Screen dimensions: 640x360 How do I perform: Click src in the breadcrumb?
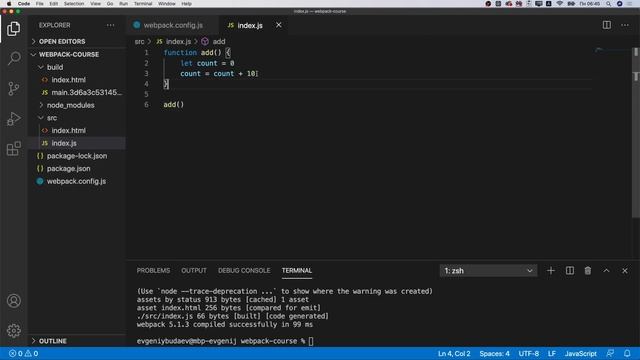[x=139, y=42]
